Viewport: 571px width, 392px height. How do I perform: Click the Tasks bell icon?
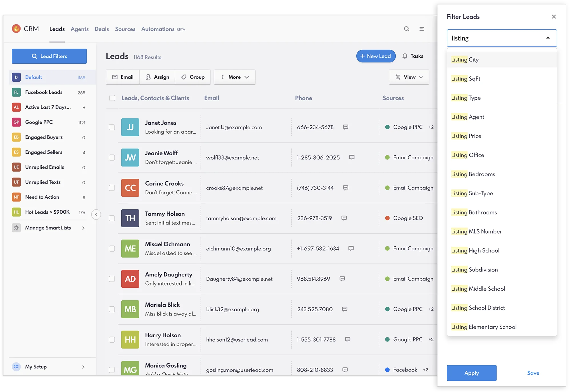click(405, 56)
